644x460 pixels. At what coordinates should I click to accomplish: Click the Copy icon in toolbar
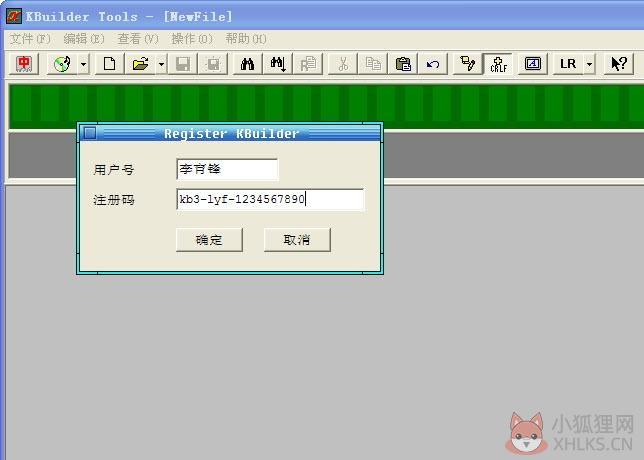(373, 64)
